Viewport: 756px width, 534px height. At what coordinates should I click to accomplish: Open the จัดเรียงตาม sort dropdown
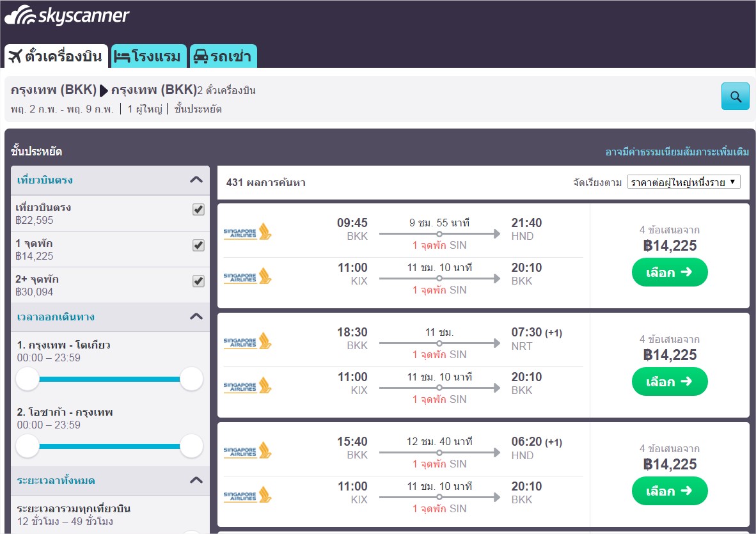click(x=683, y=182)
